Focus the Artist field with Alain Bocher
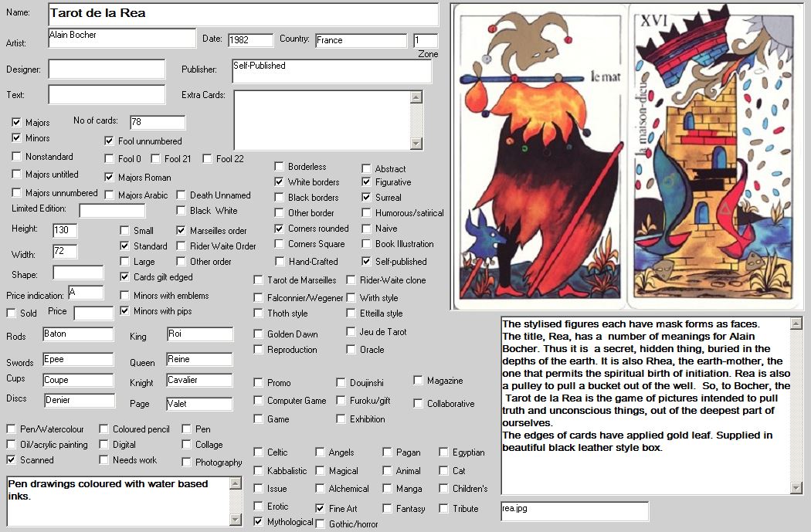 [x=121, y=39]
